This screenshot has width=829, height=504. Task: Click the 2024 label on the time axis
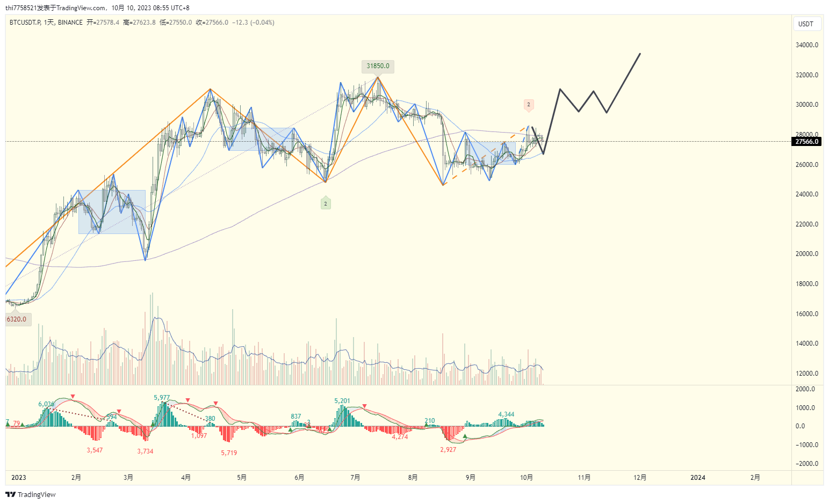coord(698,478)
